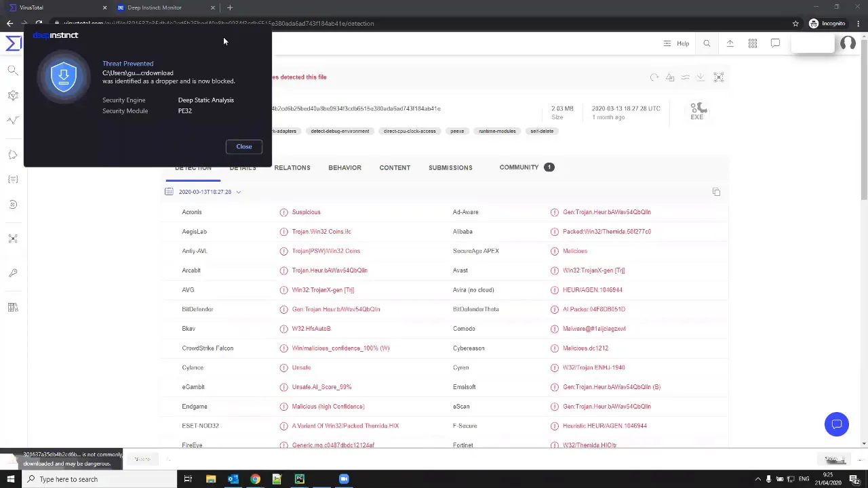
Task: Open Zoom from the taskbar
Action: [344, 479]
